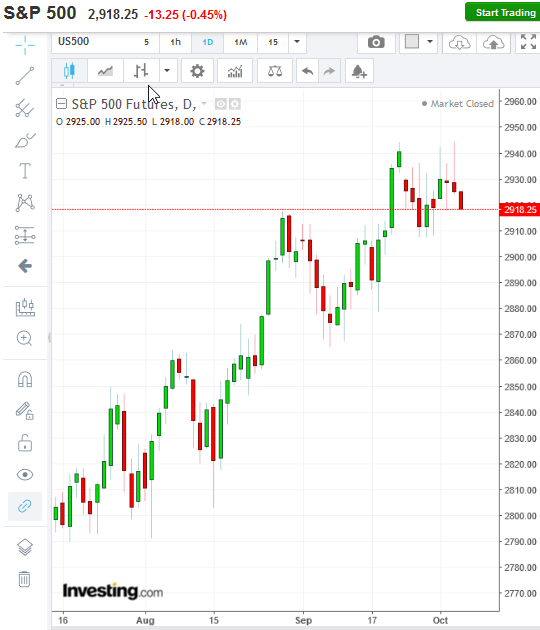The image size is (540, 630).
Task: Click the compare symbols scales icon
Action: tap(275, 71)
